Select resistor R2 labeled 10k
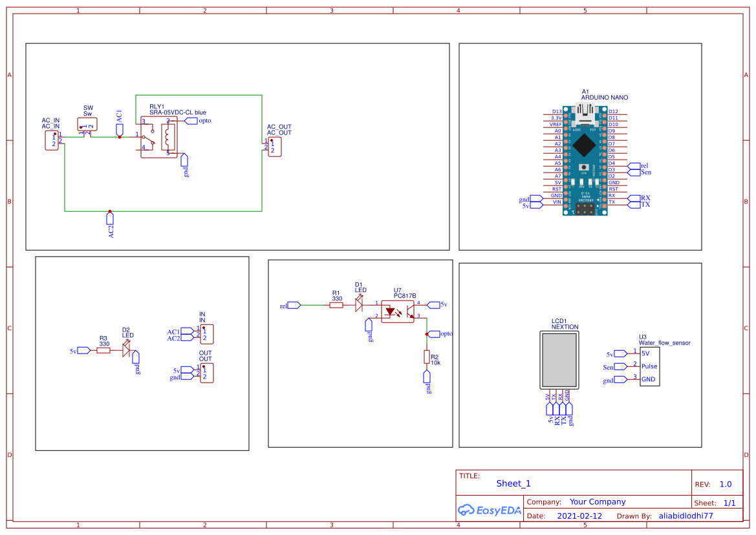This screenshot has width=756, height=535. point(426,357)
